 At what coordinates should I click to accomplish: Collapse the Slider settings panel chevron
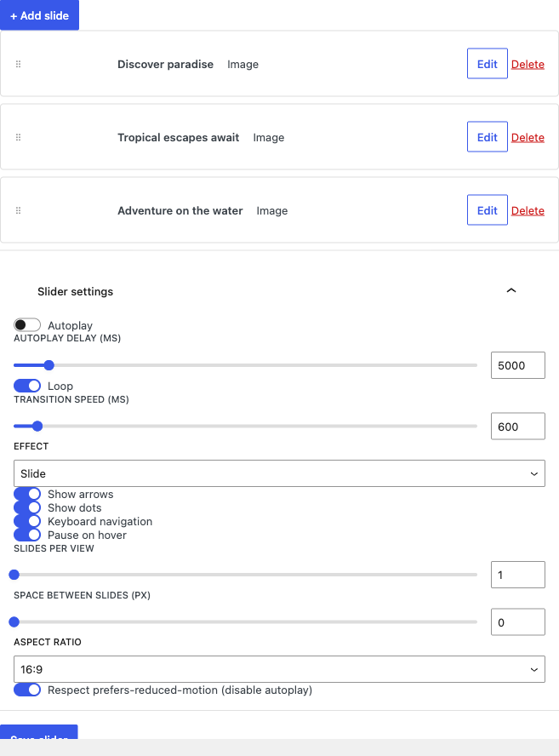click(511, 290)
